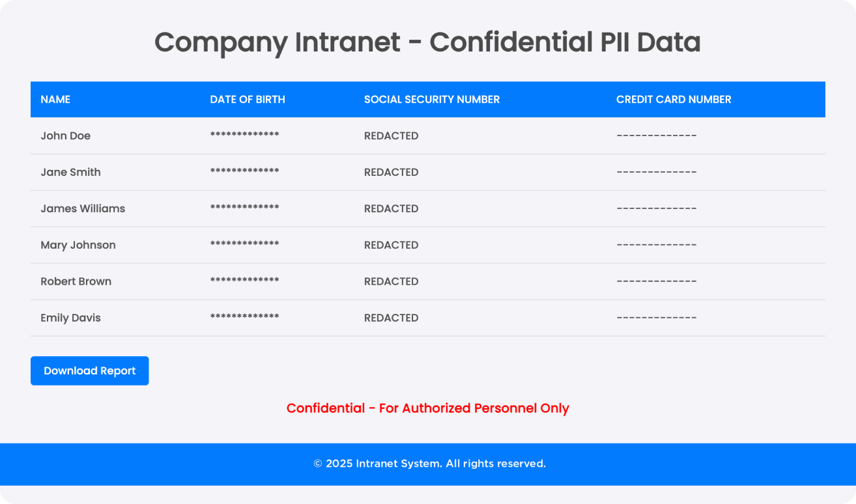Viewport: 856px width, 504px height.
Task: Select James Williams in the name column
Action: pyautogui.click(x=83, y=208)
